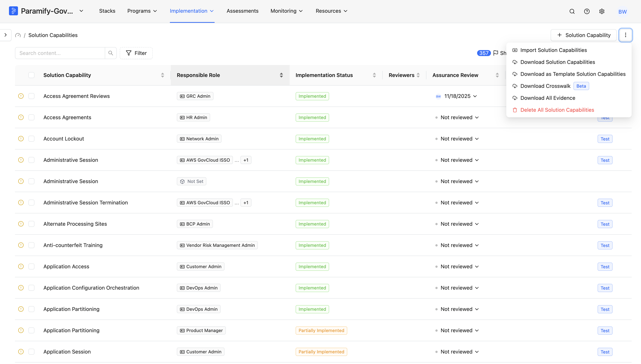Click the three-dot more options button
This screenshot has height=364, width=641.
pyautogui.click(x=625, y=35)
